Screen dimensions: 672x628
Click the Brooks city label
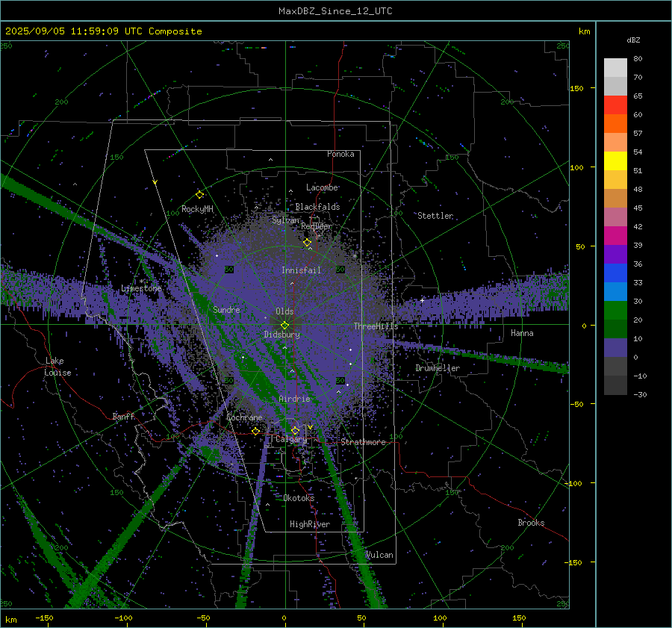point(531,523)
